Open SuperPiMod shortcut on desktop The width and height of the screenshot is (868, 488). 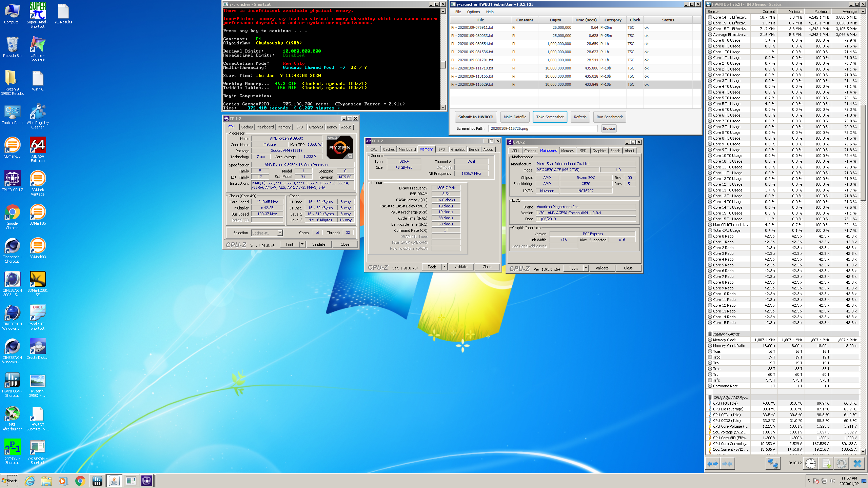pyautogui.click(x=38, y=16)
